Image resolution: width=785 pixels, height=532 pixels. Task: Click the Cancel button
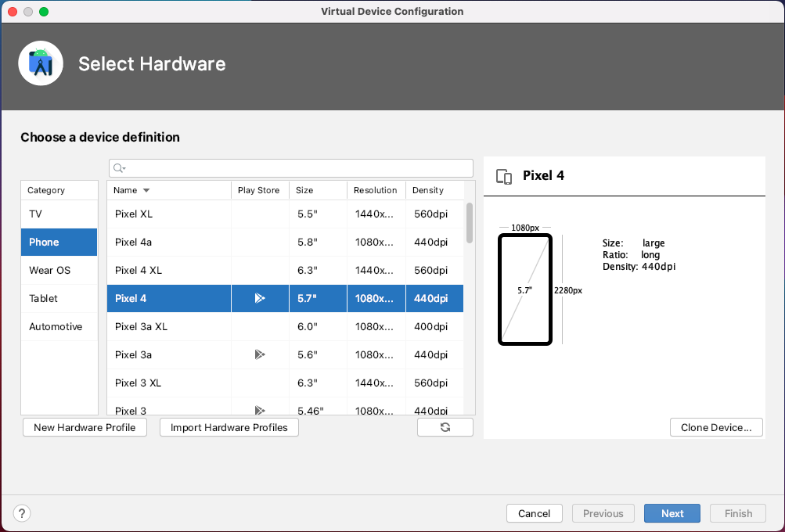[535, 513]
